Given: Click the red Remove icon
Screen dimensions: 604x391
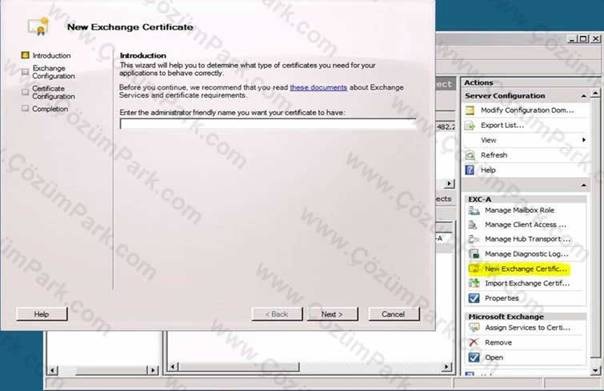Looking at the screenshot, I should 474,342.
